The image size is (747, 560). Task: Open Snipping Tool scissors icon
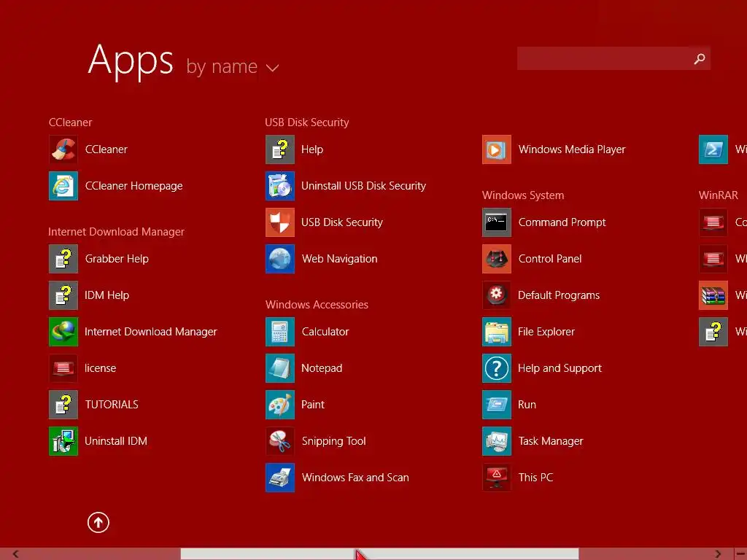(280, 441)
